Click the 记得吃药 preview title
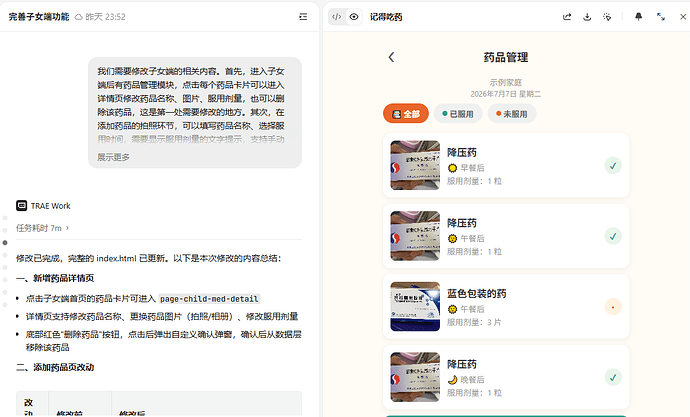690x417 pixels. 386,17
